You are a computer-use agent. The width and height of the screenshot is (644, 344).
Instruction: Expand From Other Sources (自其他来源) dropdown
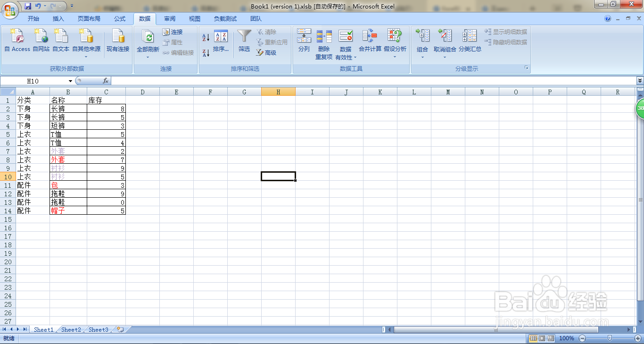[x=86, y=57]
